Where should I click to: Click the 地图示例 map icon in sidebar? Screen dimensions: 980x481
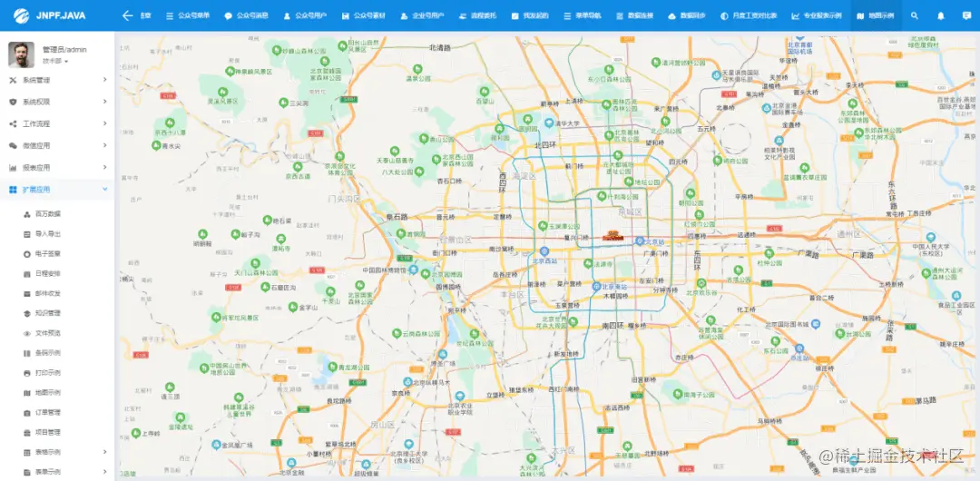pos(27,393)
